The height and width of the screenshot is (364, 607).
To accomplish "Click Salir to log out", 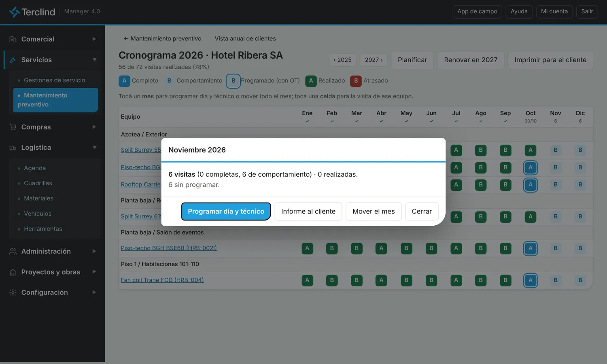I will [587, 11].
